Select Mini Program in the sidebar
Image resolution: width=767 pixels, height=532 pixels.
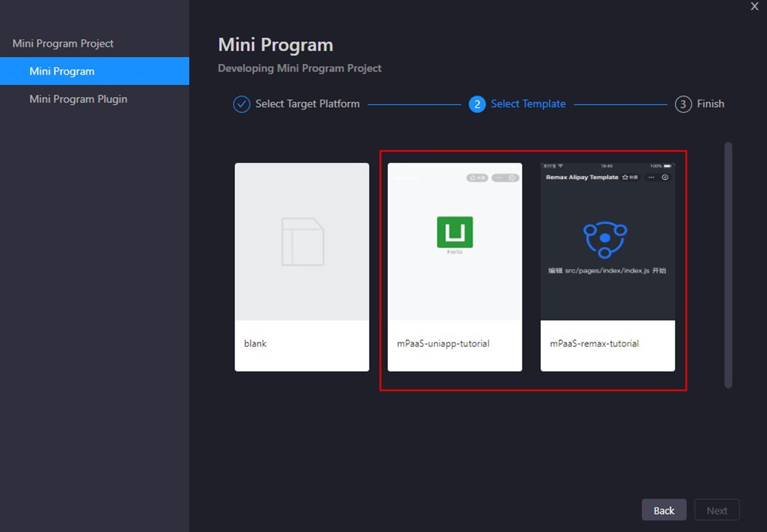(94, 71)
